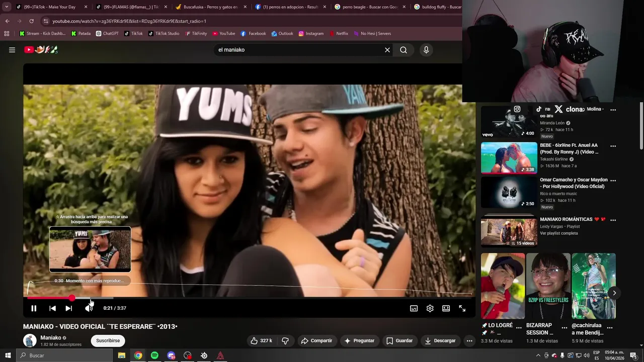Pause the video
Viewport: 644px width, 362px height.
pyautogui.click(x=34, y=308)
